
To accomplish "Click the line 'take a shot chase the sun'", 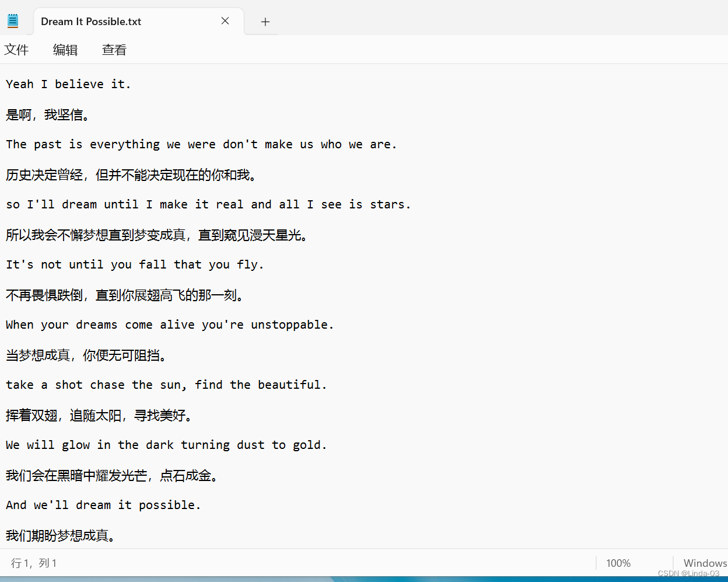I will (x=166, y=385).
